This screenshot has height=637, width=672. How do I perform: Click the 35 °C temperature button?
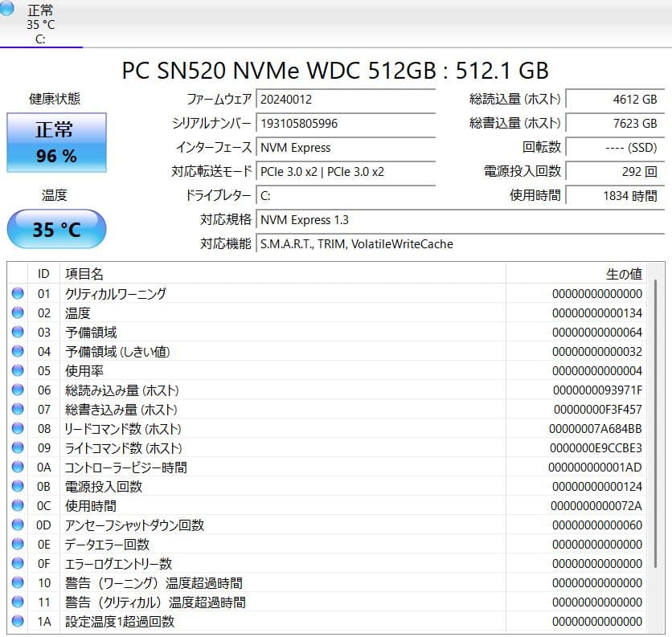56,229
